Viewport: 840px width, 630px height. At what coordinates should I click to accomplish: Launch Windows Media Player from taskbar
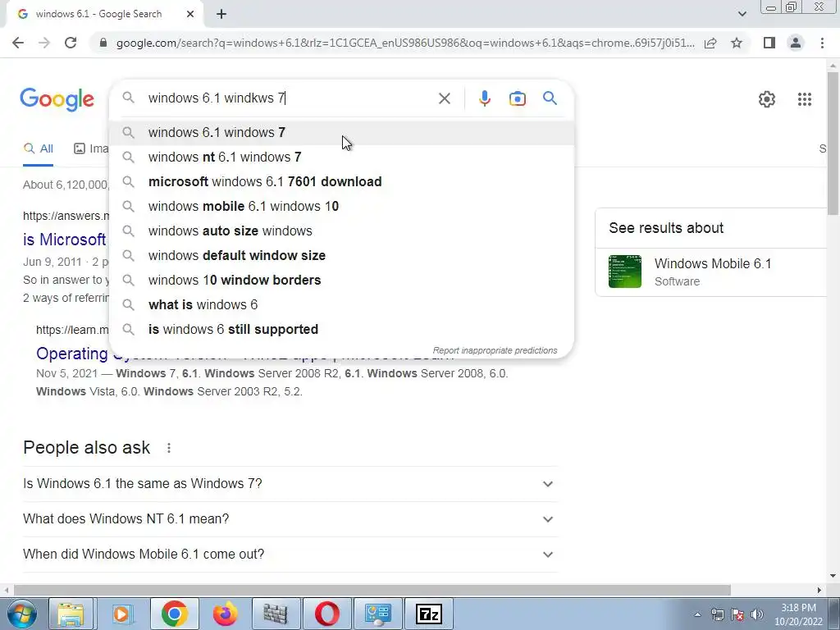pos(122,614)
